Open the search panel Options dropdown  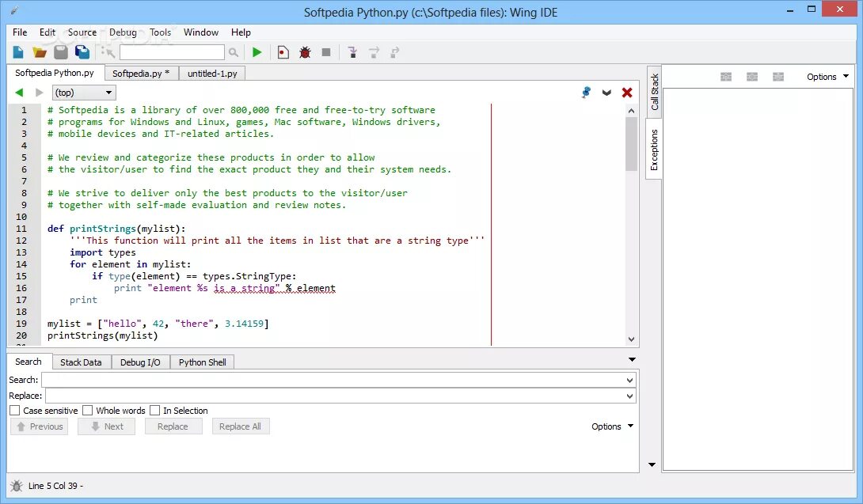(612, 426)
